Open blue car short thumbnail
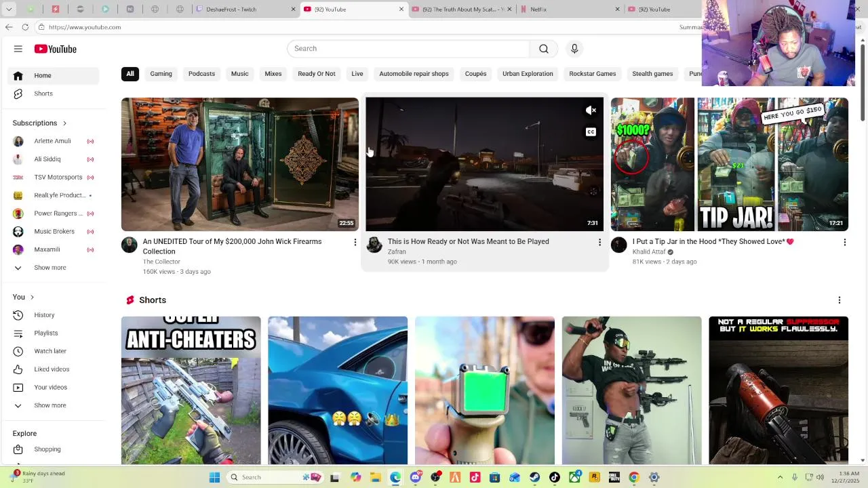The image size is (868, 488). [x=338, y=390]
